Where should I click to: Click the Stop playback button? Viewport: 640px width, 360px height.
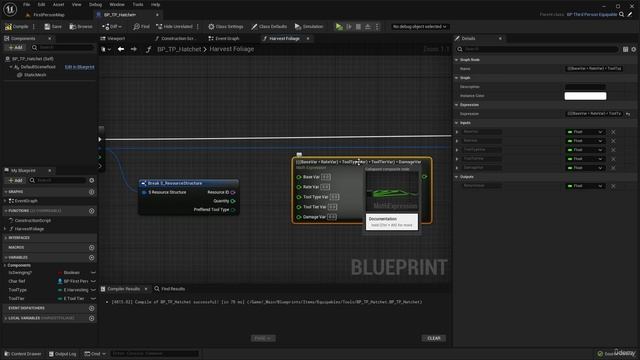pos(358,27)
